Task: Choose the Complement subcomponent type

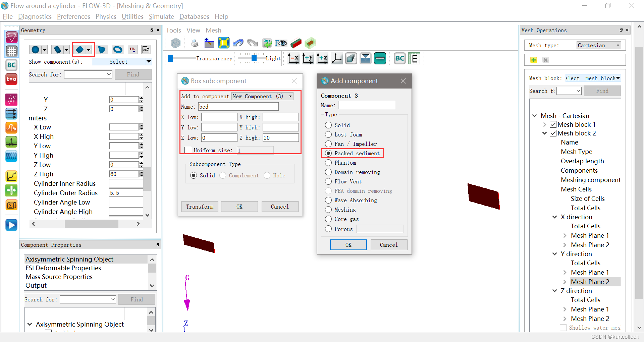Action: click(x=223, y=175)
